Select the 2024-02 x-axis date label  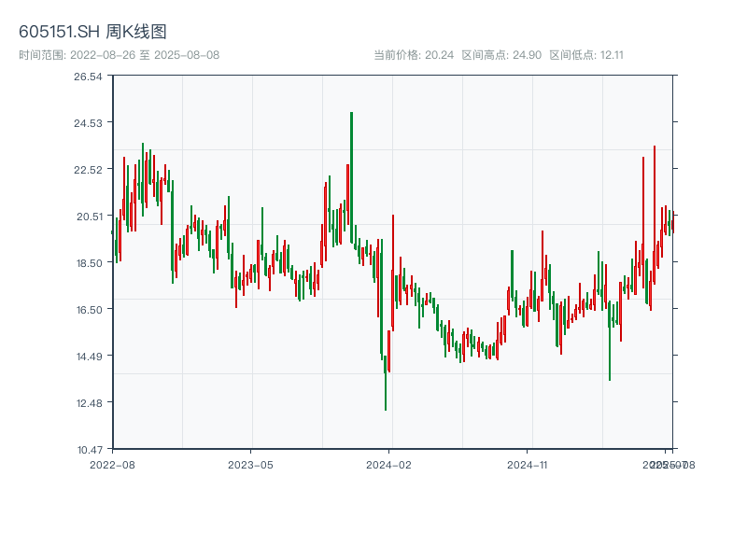click(388, 464)
